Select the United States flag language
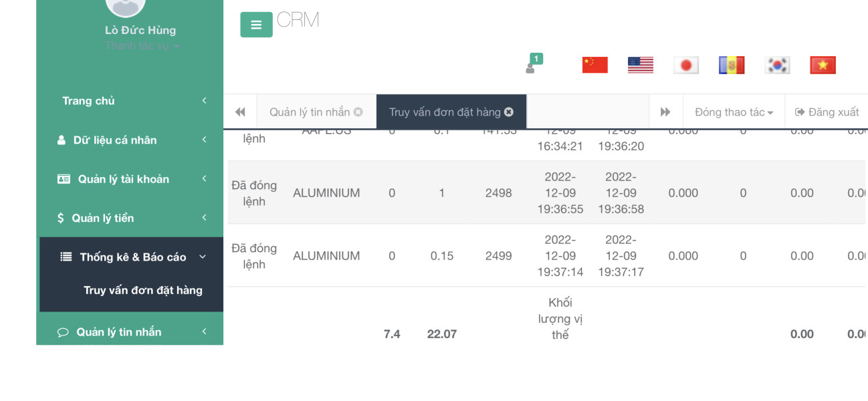This screenshot has width=868, height=401. click(x=640, y=65)
